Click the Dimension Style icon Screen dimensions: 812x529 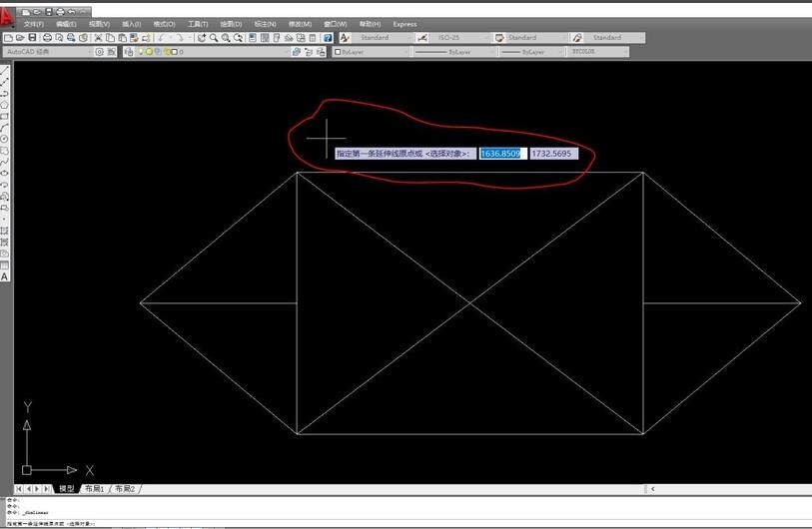click(422, 38)
